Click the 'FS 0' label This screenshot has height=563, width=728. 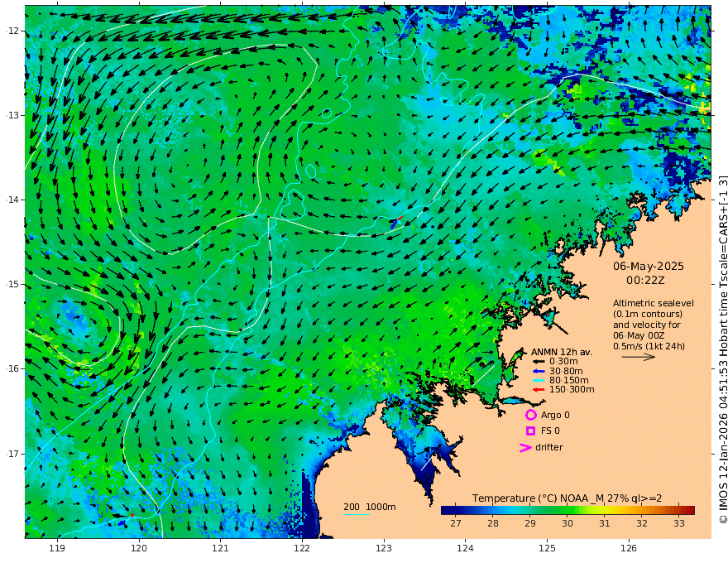coord(550,431)
